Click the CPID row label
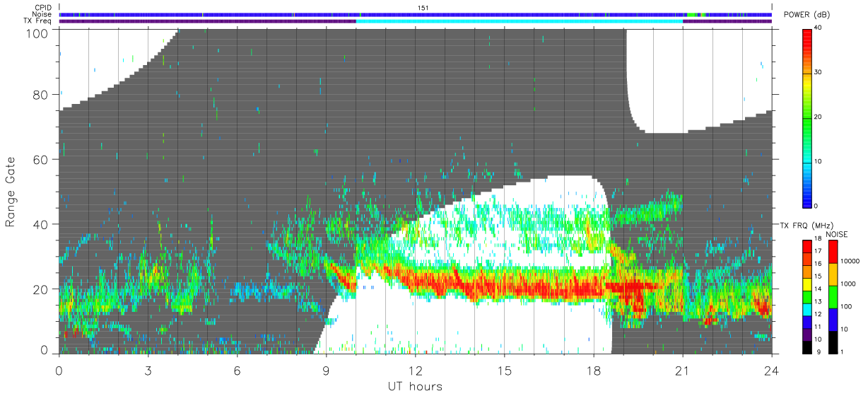868x401 pixels. [x=43, y=8]
